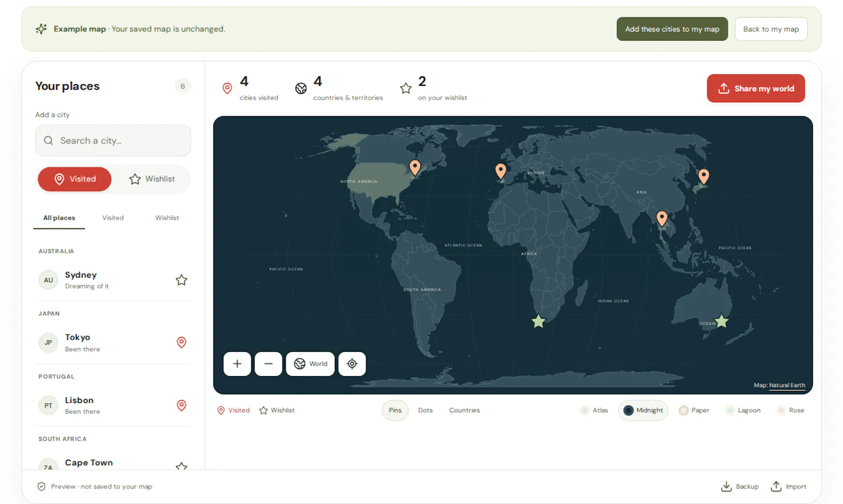Click the Share my world button
This screenshot has width=843, height=504.
[756, 88]
